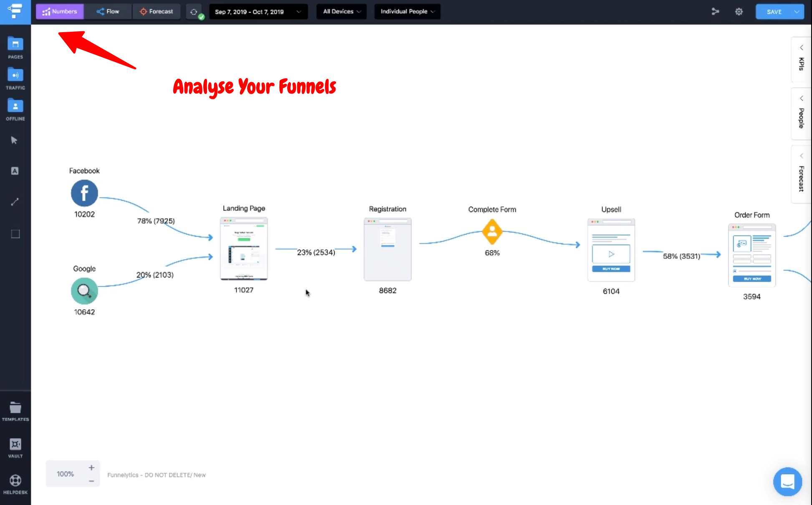Open the Individual People dropdown
The width and height of the screenshot is (812, 505).
(407, 12)
